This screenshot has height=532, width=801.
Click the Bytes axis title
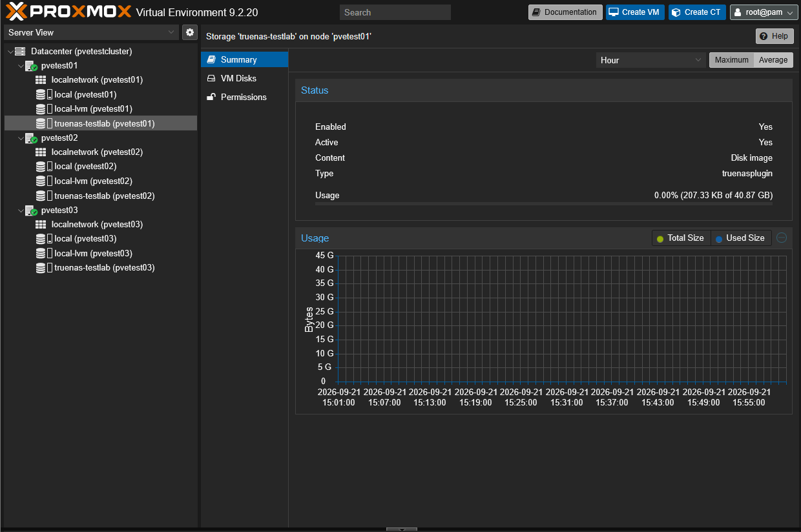click(309, 319)
